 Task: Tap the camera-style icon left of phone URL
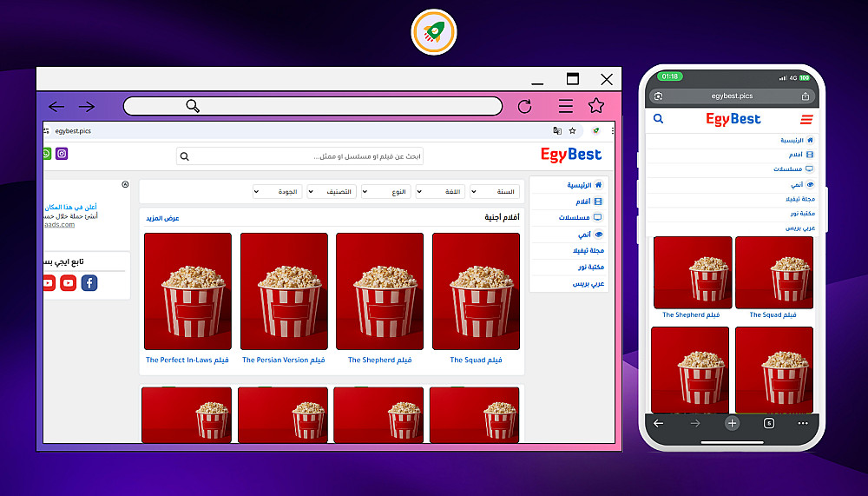[x=658, y=96]
